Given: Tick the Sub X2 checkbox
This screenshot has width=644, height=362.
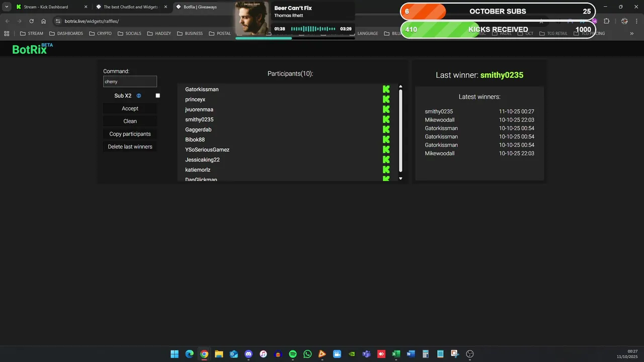Looking at the screenshot, I should tap(157, 96).
